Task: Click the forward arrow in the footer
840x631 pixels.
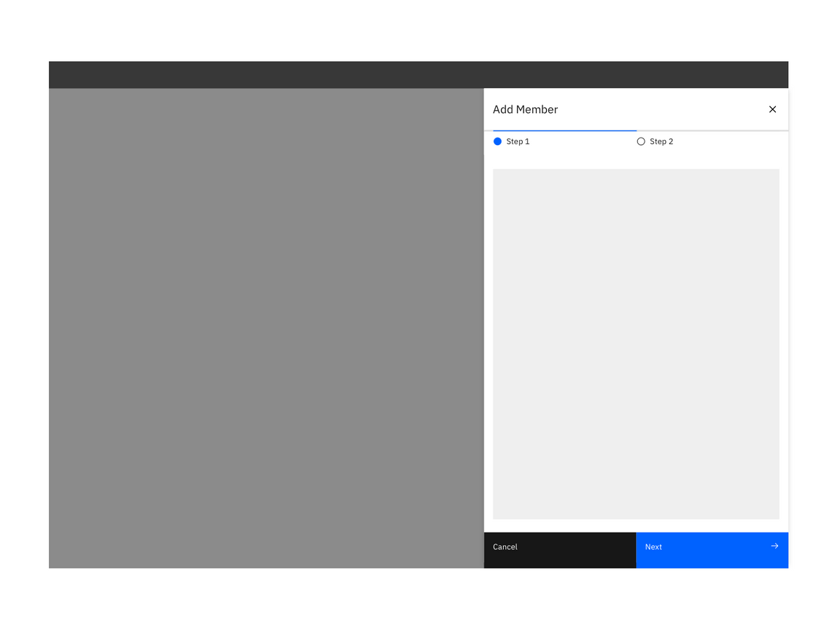Action: [x=774, y=546]
